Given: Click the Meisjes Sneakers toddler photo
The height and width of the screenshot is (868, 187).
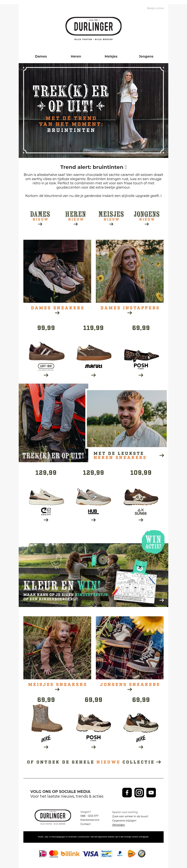Looking at the screenshot, I should (x=57, y=648).
